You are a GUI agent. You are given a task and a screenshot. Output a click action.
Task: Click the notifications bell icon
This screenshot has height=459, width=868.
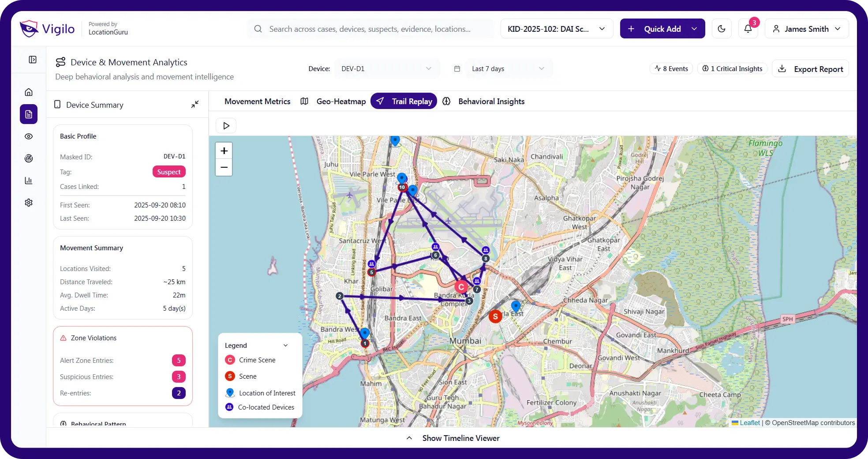tap(748, 29)
